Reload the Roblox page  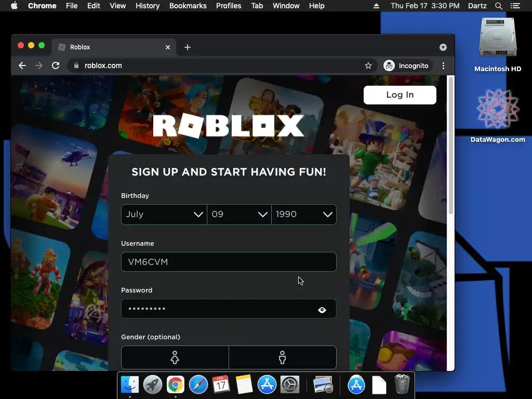56,65
